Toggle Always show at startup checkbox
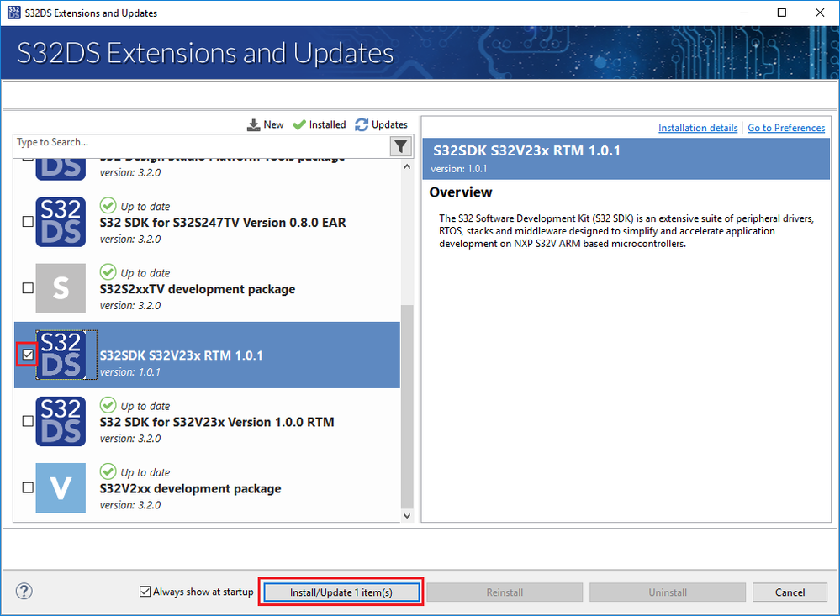Screen dimensions: 840x616 click(145, 592)
